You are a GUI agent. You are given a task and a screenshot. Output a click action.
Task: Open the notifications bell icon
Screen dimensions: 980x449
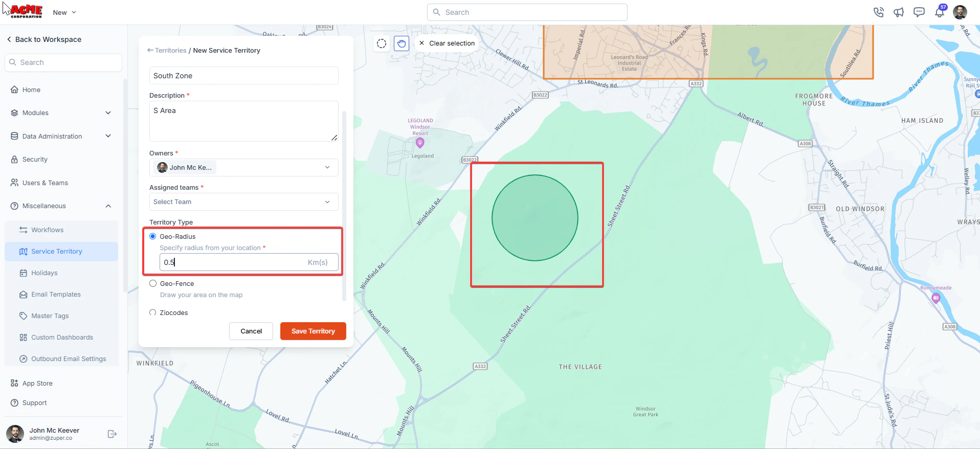click(940, 12)
